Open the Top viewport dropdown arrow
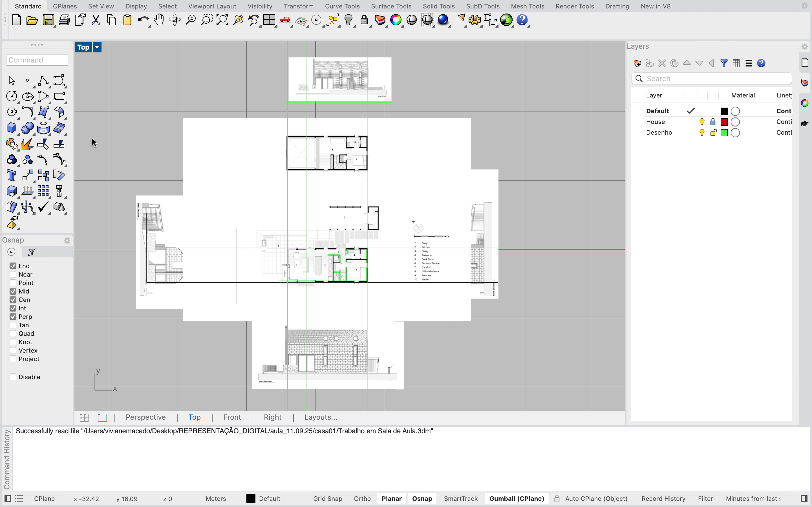The width and height of the screenshot is (812, 507). pyautogui.click(x=97, y=47)
